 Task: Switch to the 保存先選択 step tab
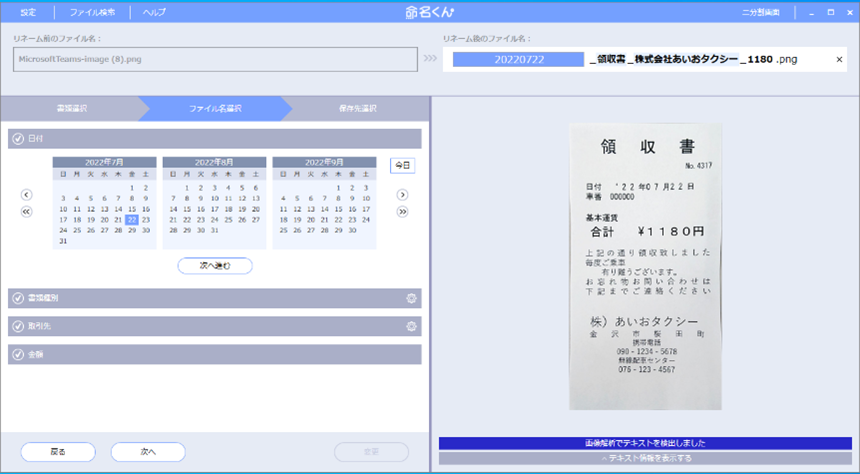(357, 108)
